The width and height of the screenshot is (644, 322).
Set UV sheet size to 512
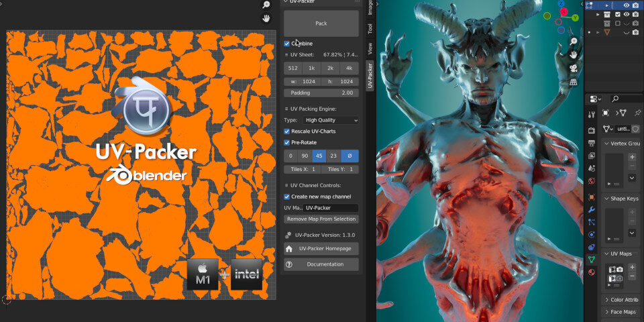tap(293, 68)
